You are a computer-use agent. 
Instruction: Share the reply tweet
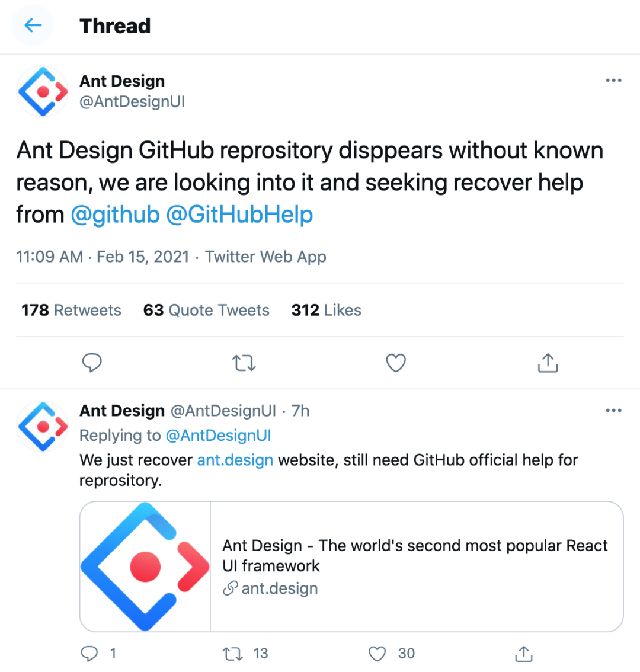click(523, 654)
